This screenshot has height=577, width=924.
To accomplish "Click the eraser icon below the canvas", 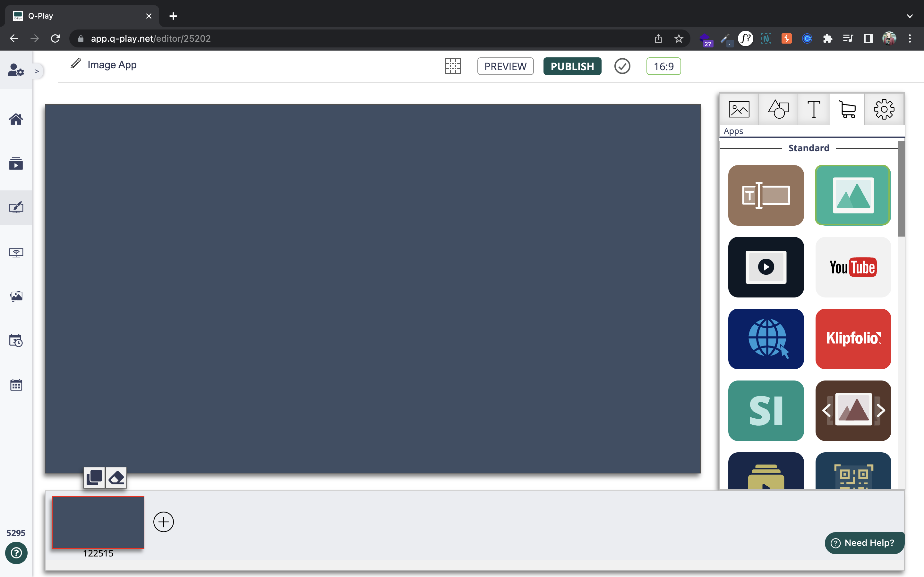I will click(116, 477).
